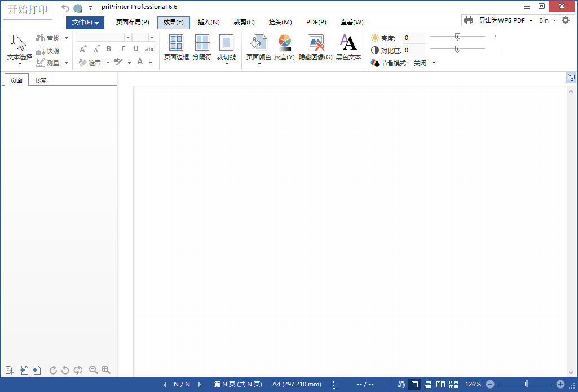Click the zoom in magnifier in left panel

tap(105, 370)
